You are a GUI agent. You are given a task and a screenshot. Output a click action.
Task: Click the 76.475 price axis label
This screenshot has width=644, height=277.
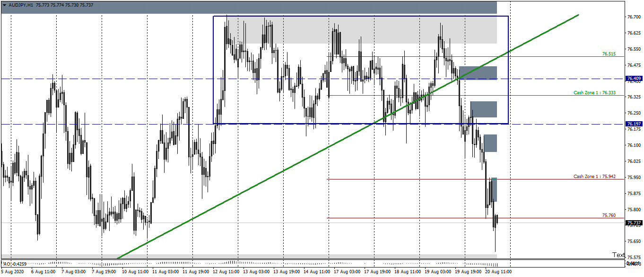pyautogui.click(x=634, y=65)
